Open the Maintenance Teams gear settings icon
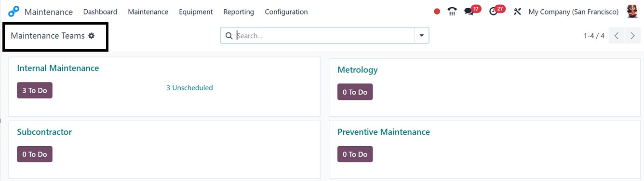Viewport: 644px width, 181px height. point(92,36)
